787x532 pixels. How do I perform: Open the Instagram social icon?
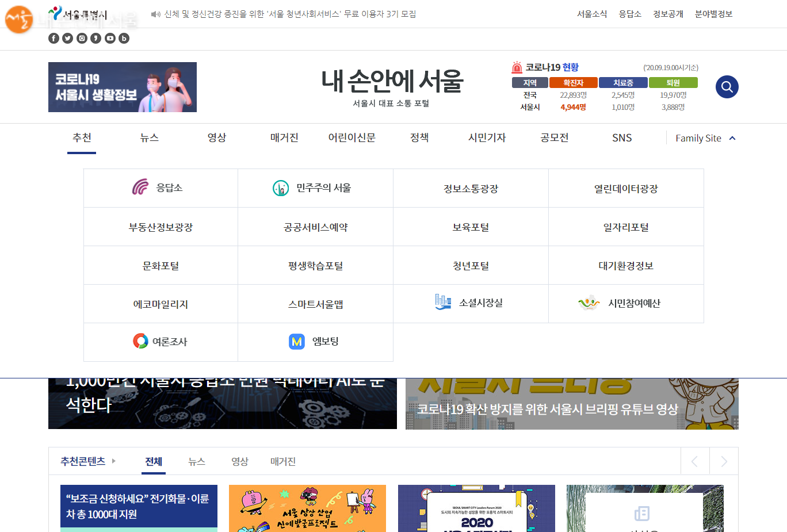(x=82, y=39)
